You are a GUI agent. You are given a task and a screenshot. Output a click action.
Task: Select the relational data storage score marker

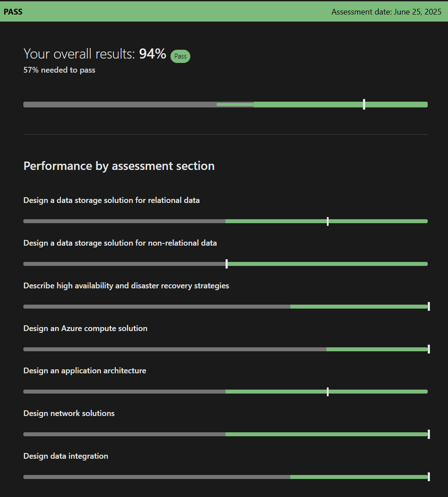tap(328, 221)
